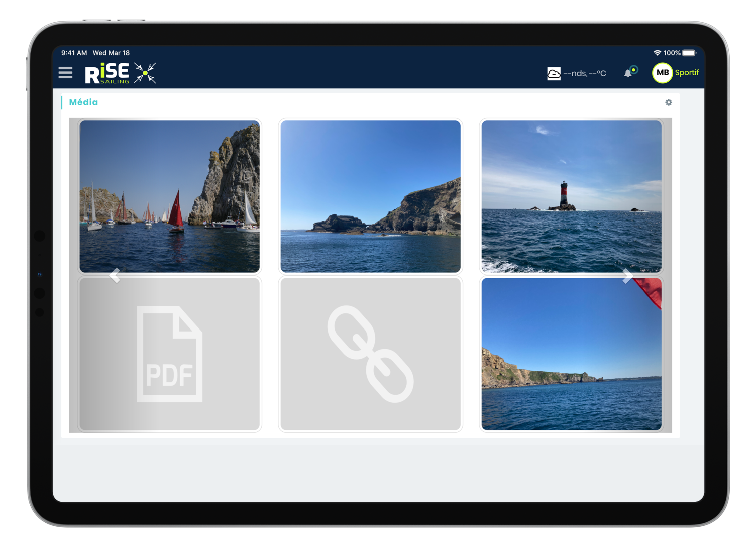Open the rocky coastline photo in the middle
The image size is (756, 549).
[x=371, y=196]
